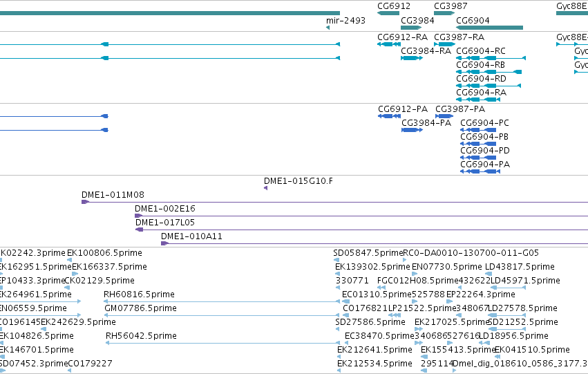This screenshot has height=374, width=588.
Task: Click EST SD27586.5prime label
Action: [370, 323]
